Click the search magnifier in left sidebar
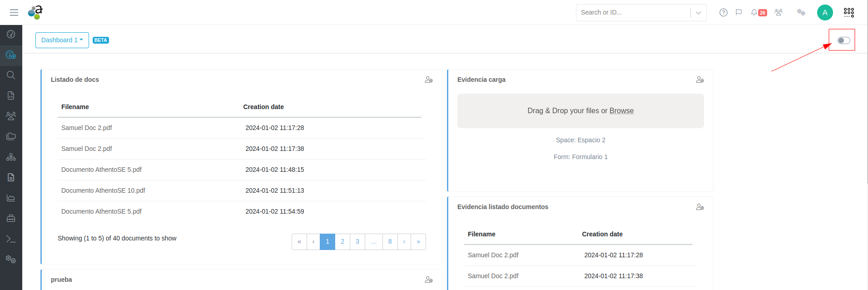868x290 pixels. (x=11, y=75)
